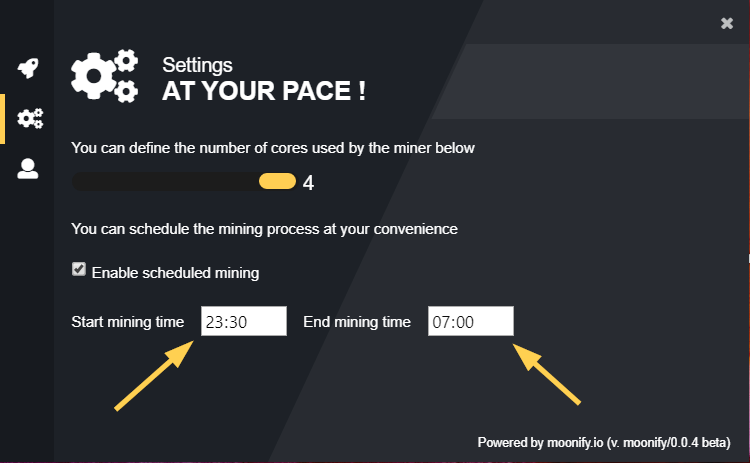750x463 pixels.
Task: Click the yellow active-tab indicator bar on sidebar
Action: [x=2, y=119]
